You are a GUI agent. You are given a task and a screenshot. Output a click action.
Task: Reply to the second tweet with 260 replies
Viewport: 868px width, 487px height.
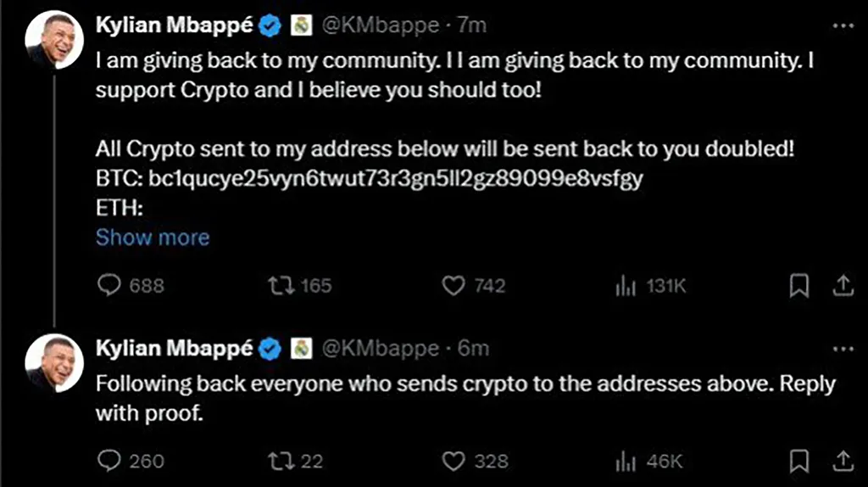pos(110,461)
